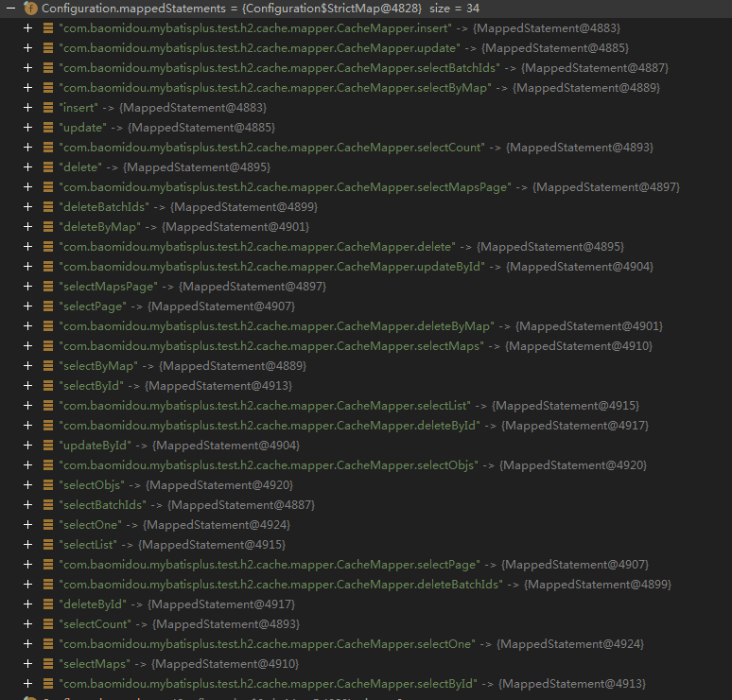Expand the full CacheMapper.selectCount entry
This screenshot has height=700, width=732.
pyautogui.click(x=28, y=148)
